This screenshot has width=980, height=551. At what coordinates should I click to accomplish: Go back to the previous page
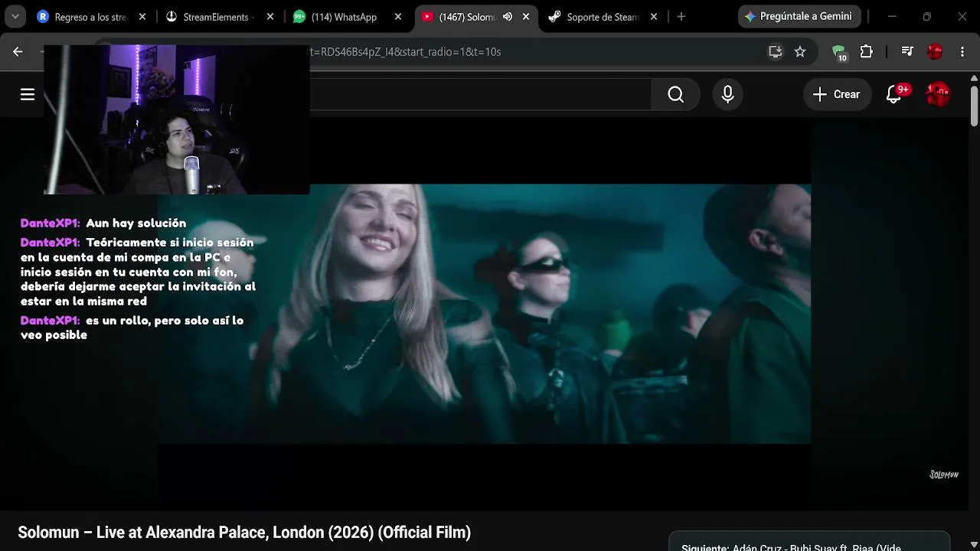(x=18, y=51)
